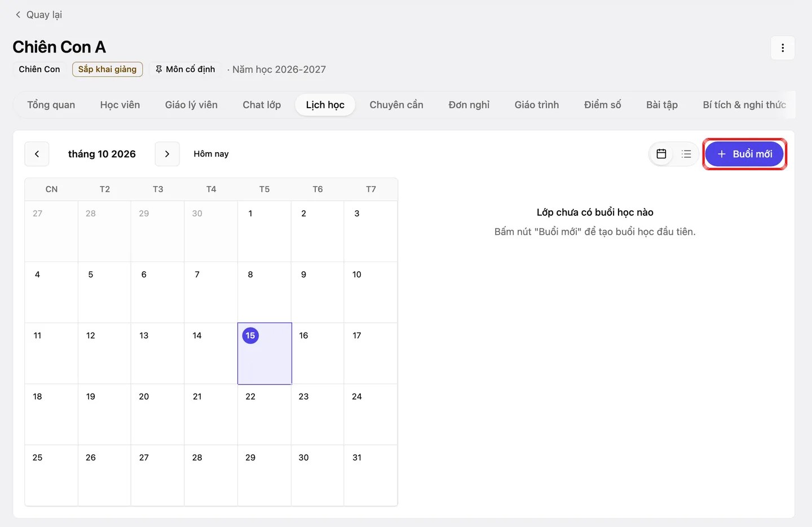
Task: Select the Lịch học tab
Action: (x=325, y=105)
